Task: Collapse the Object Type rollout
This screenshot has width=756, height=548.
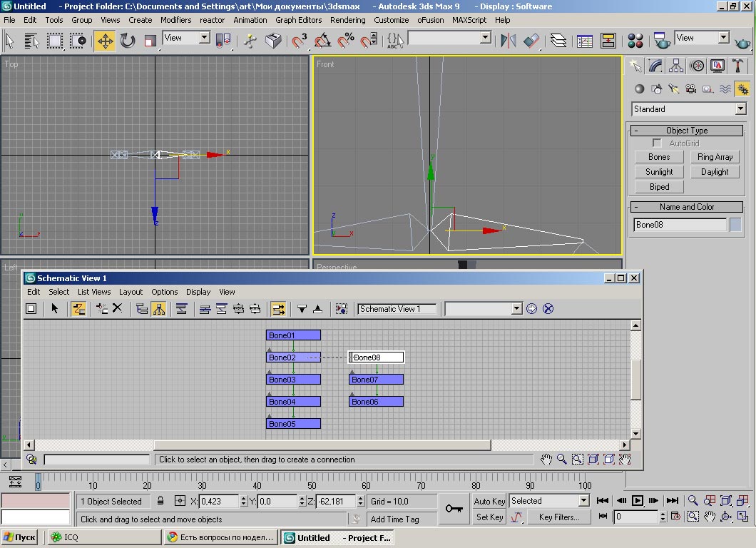Action: coord(687,131)
